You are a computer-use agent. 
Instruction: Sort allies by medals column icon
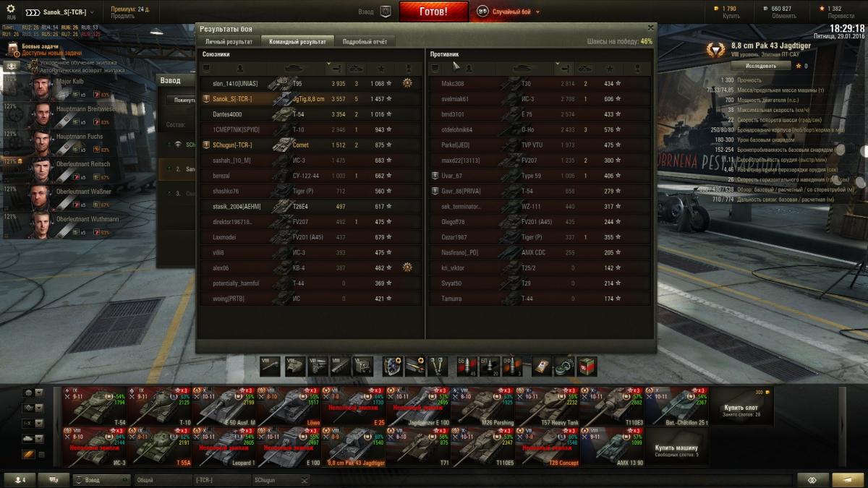click(x=409, y=68)
